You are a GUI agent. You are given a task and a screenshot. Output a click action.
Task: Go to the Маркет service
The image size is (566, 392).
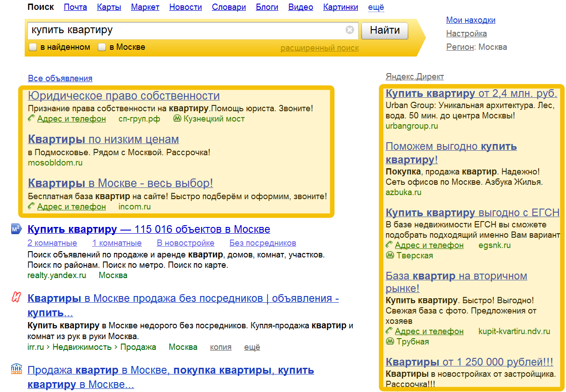[145, 7]
